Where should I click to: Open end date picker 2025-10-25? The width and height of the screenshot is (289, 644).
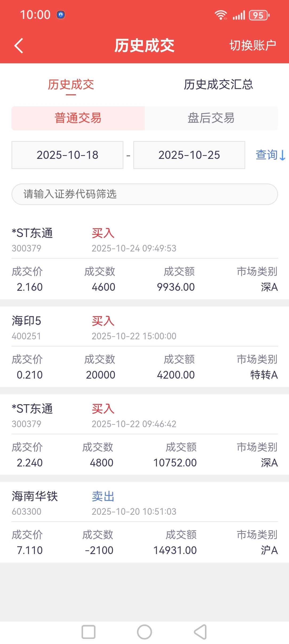[189, 155]
